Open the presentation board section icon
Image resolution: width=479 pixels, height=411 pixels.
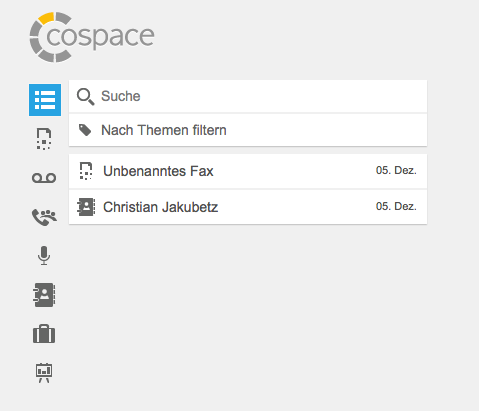click(x=44, y=373)
